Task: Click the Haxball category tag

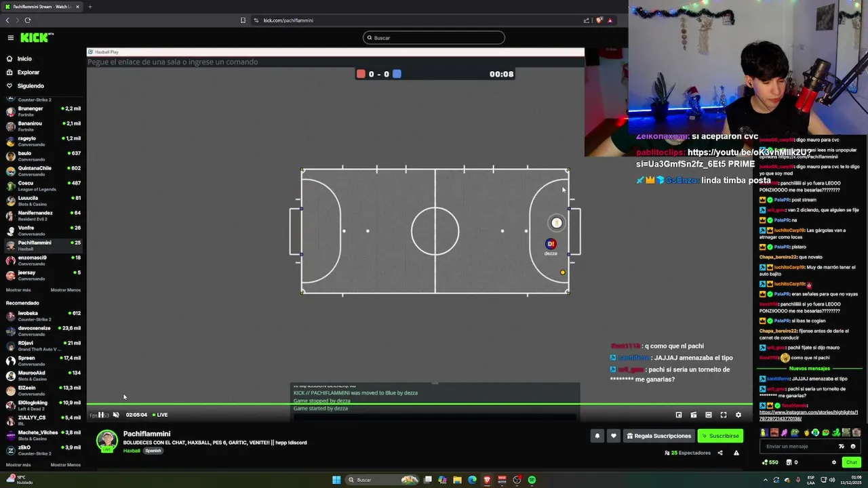Action: pos(132,451)
